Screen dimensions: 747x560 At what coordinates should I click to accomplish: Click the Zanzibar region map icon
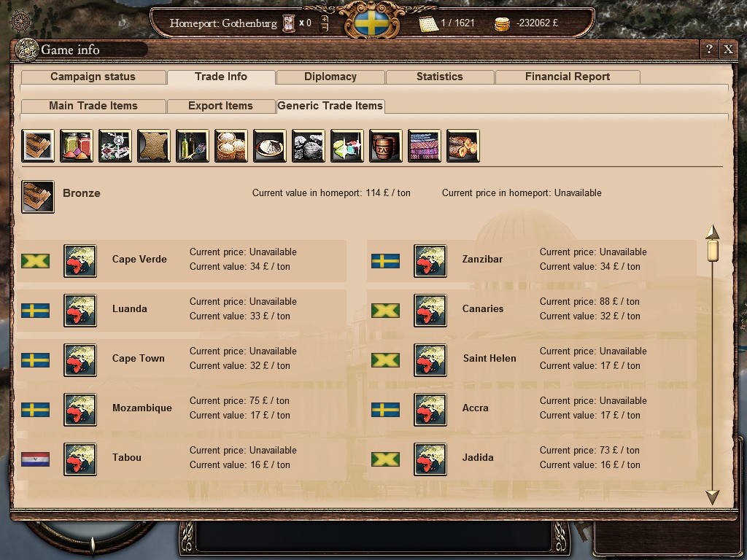[x=430, y=261]
